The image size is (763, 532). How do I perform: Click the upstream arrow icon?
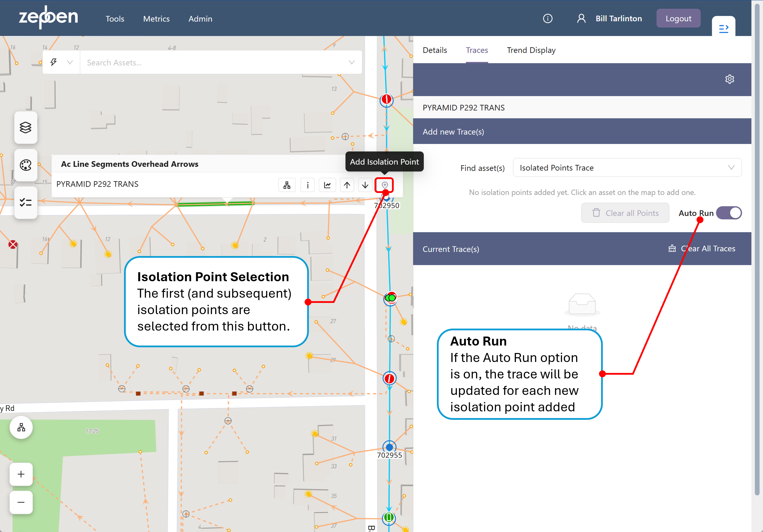pos(347,185)
